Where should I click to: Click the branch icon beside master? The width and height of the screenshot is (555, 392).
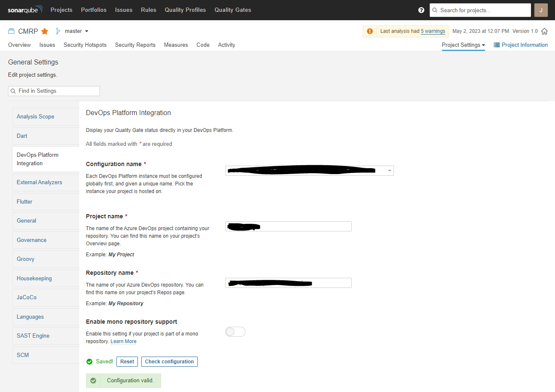pyautogui.click(x=58, y=31)
